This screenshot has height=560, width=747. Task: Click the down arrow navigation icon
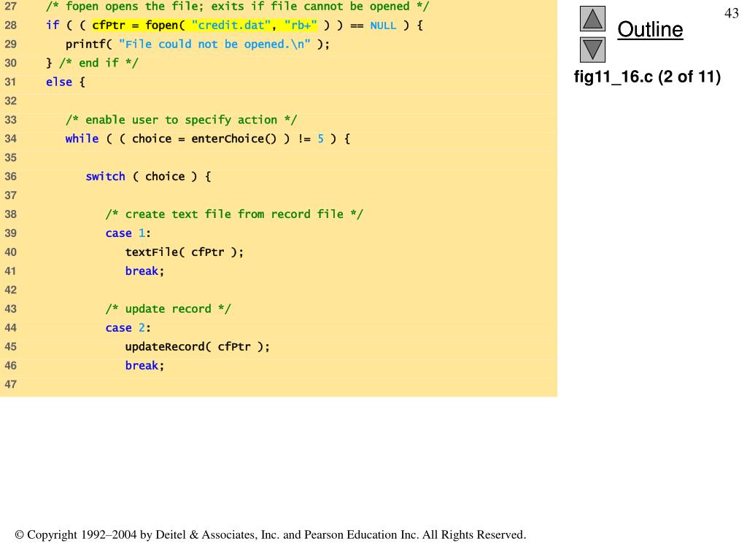592,50
